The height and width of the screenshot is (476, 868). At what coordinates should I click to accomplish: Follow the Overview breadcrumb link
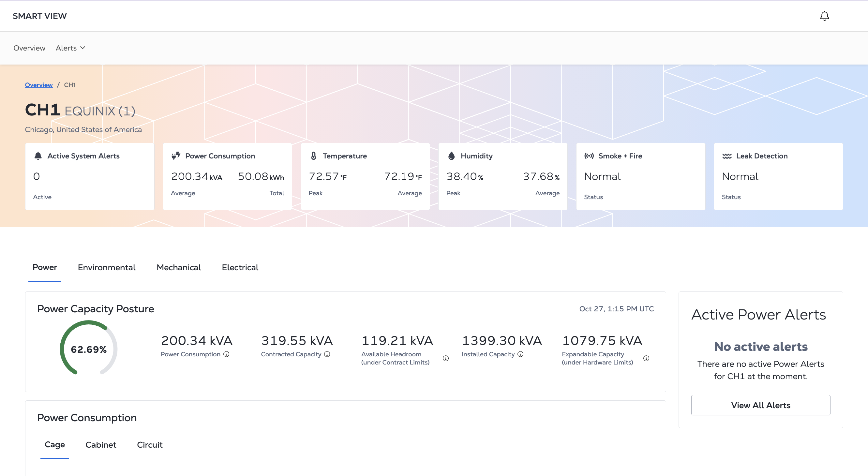click(39, 84)
